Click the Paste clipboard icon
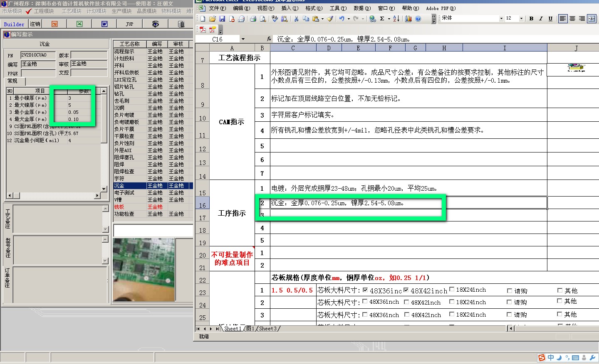599x364 pixels. [x=316, y=19]
